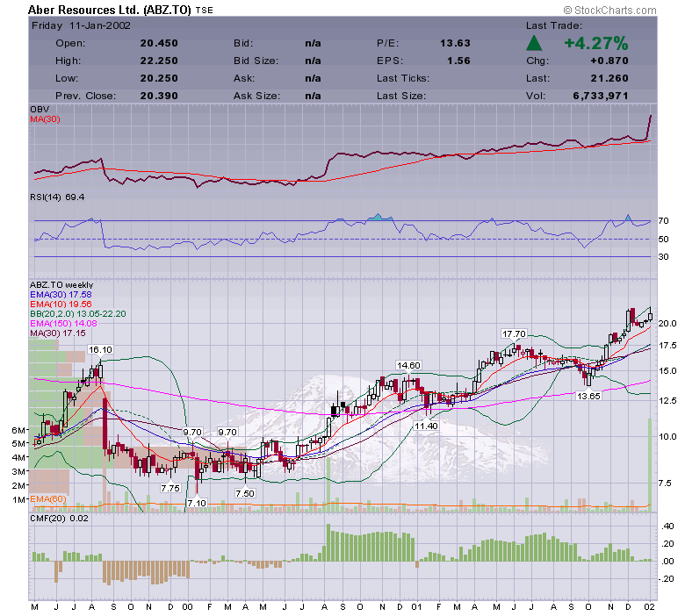Click the 00 year label on time axis

point(187,607)
